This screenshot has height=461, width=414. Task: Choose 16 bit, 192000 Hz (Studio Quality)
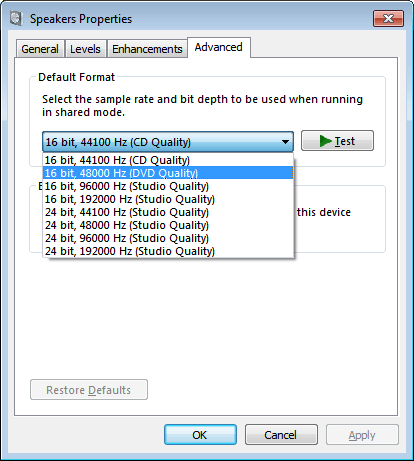pyautogui.click(x=168, y=199)
